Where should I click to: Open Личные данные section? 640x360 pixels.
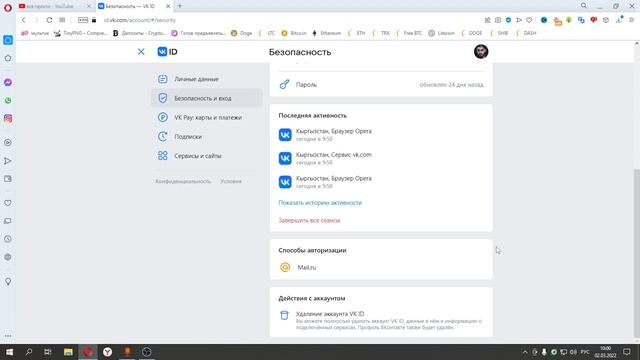coord(207,79)
